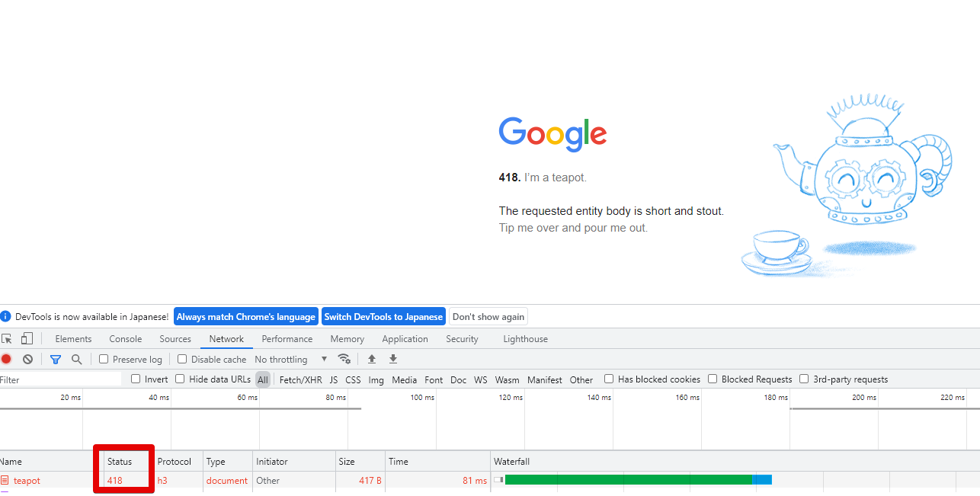This screenshot has height=496, width=980.
Task: Toggle the device toolbar icon
Action: point(26,338)
